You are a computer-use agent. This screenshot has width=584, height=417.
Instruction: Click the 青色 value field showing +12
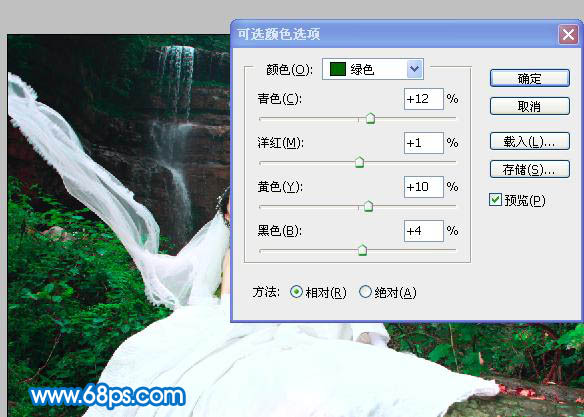pyautogui.click(x=424, y=99)
